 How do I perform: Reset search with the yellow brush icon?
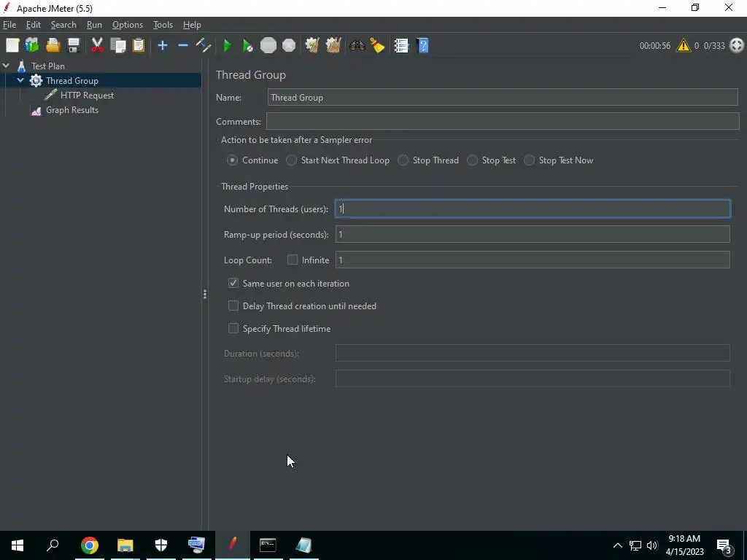[x=377, y=46]
